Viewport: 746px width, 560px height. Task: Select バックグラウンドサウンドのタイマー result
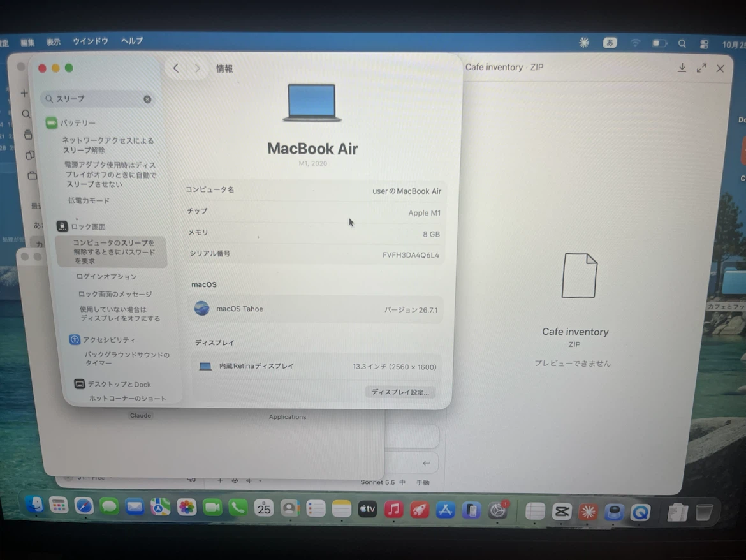tap(127, 358)
